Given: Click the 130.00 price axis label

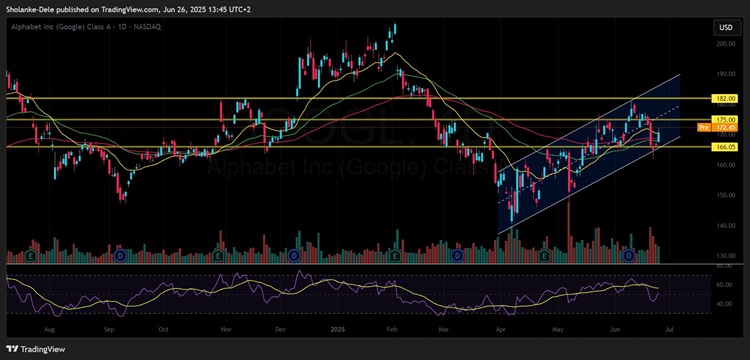Looking at the screenshot, I should 726,256.
